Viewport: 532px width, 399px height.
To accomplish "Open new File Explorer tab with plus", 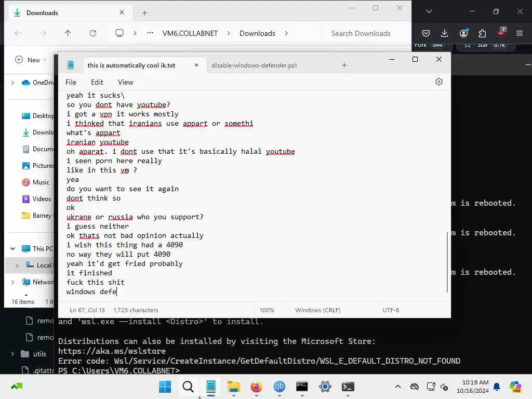I will tap(144, 13).
